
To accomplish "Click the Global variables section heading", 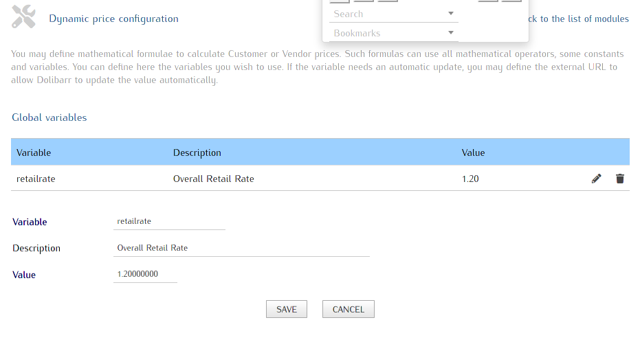I will point(49,117).
